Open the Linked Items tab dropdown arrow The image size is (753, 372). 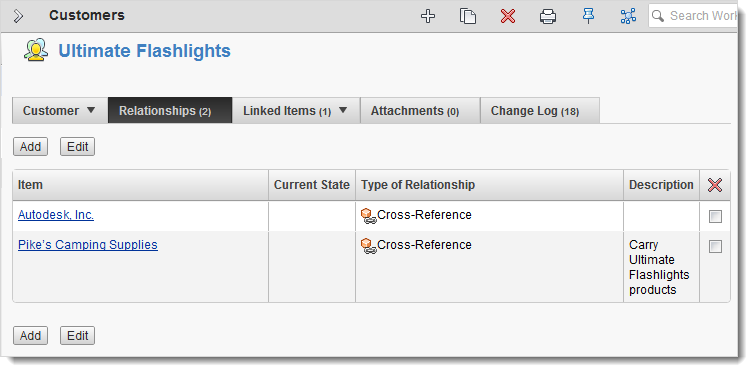pos(343,110)
